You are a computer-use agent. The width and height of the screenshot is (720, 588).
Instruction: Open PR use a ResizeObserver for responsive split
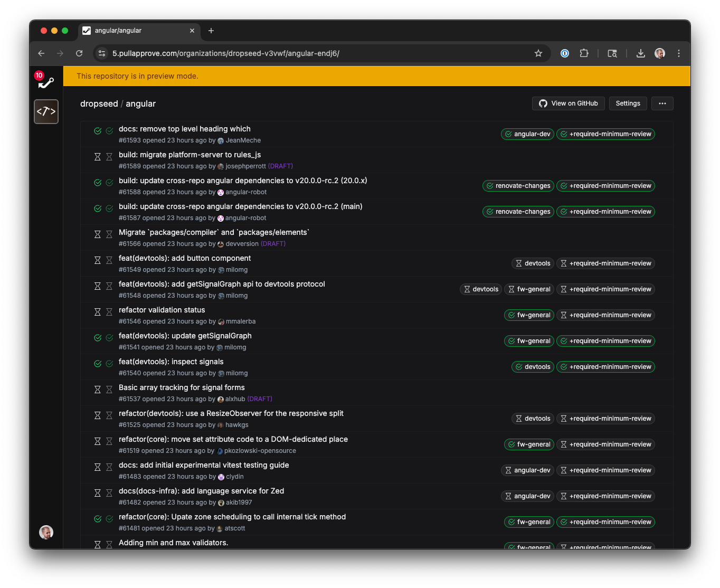click(231, 413)
